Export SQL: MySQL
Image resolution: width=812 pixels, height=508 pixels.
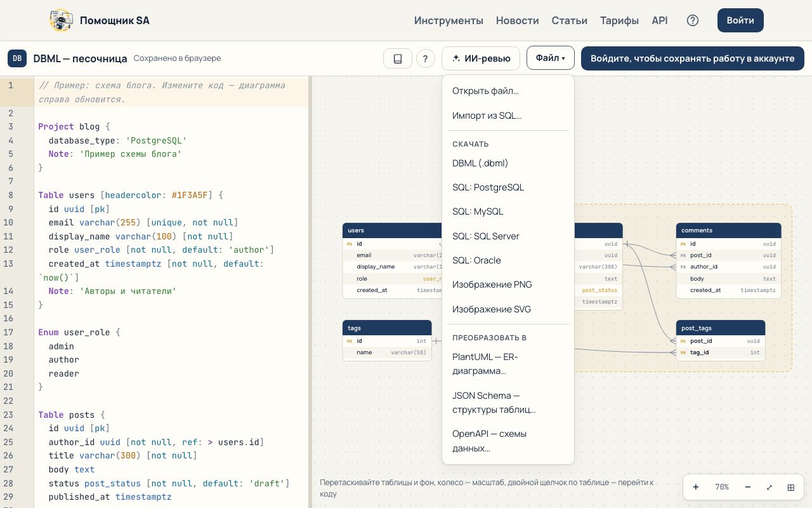tap(508, 211)
